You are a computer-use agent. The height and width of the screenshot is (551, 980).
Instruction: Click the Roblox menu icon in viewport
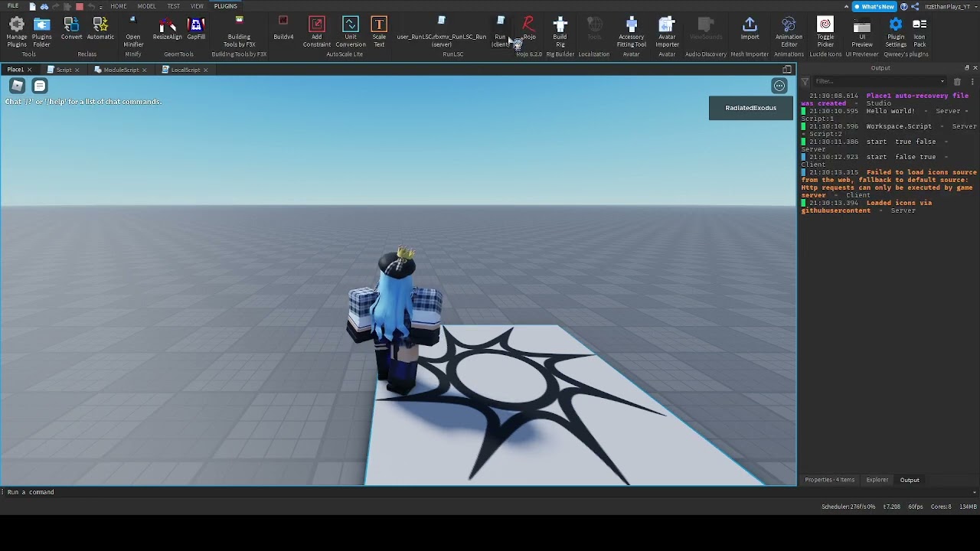pos(17,86)
